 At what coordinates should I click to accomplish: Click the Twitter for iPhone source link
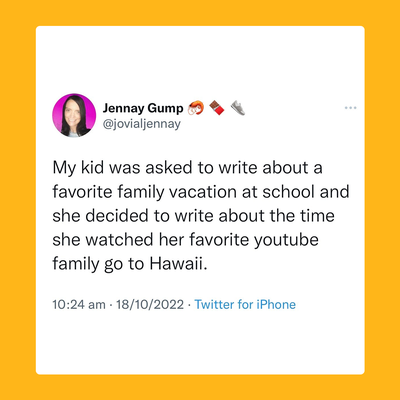[x=245, y=304]
